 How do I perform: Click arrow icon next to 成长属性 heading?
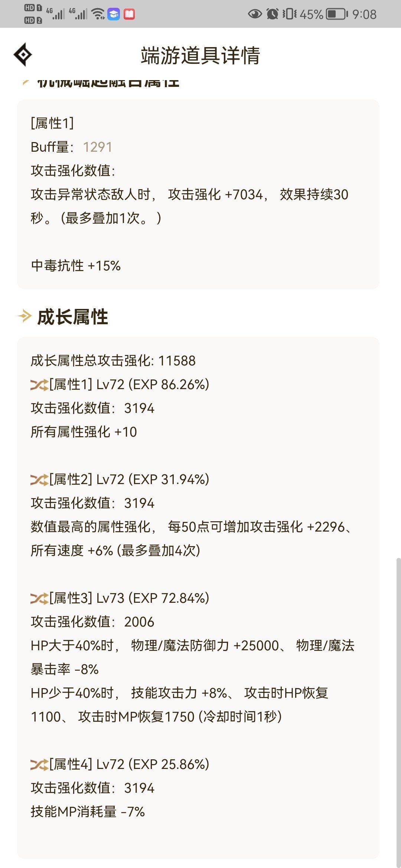click(25, 316)
